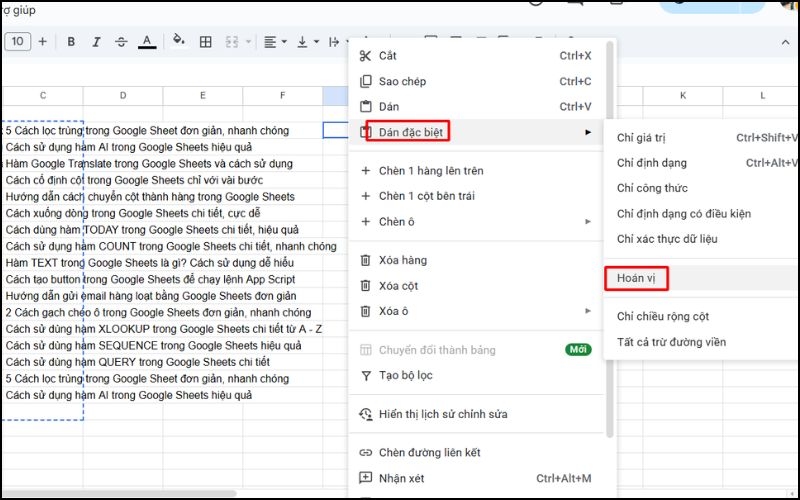This screenshot has height=500, width=800.
Task: Click the link icon for Chèn đường liên kết
Action: coord(365,453)
